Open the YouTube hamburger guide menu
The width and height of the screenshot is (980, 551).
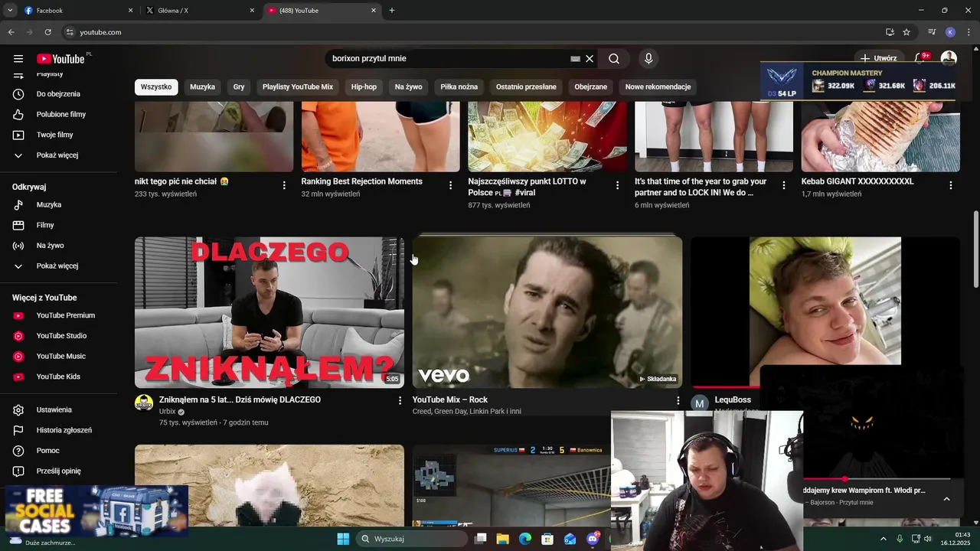pyautogui.click(x=18, y=59)
